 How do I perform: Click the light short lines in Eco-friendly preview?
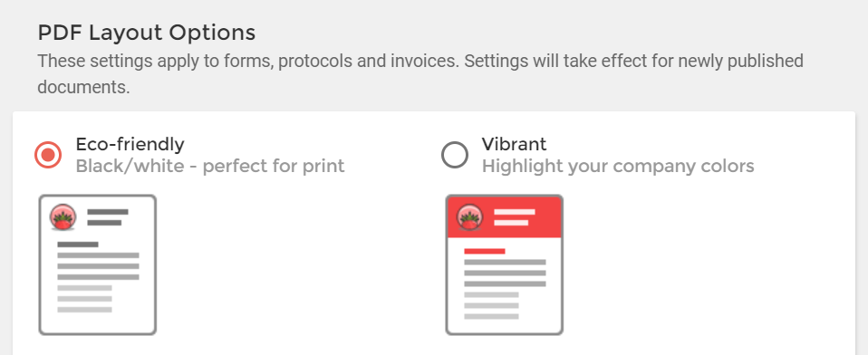[x=84, y=299]
